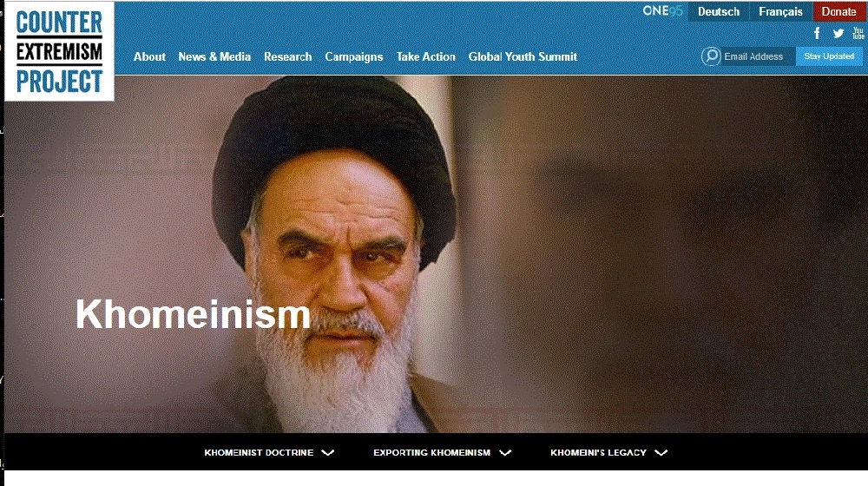Click the ONE95 logo
868x486 pixels.
662,11
